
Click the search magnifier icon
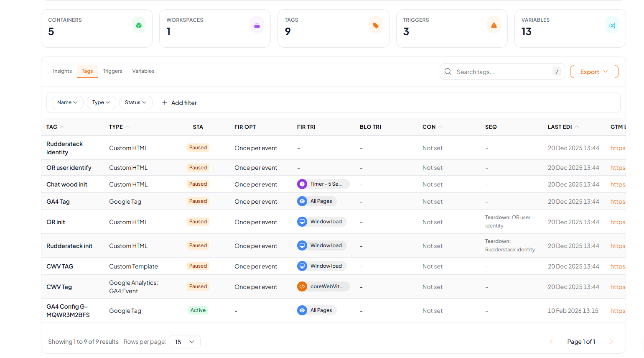click(448, 72)
